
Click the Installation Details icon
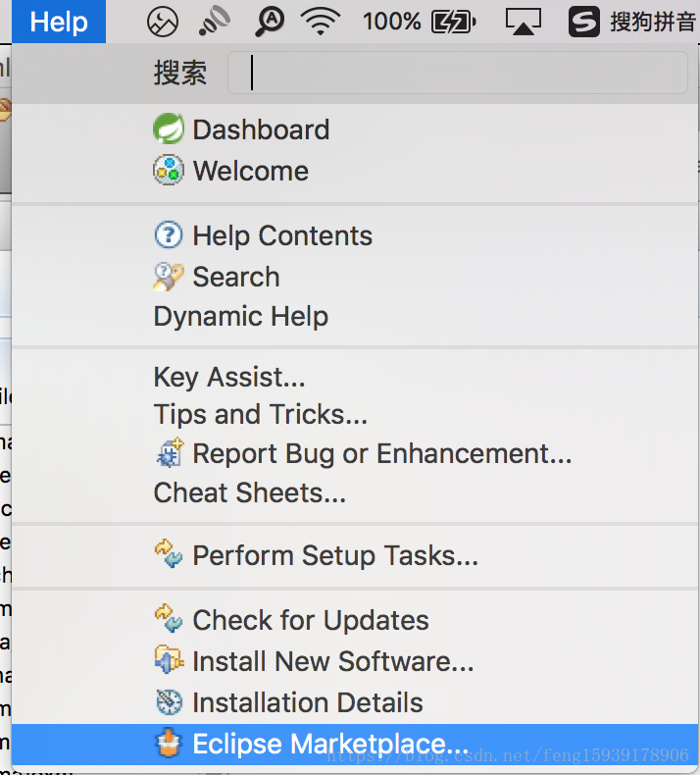tap(169, 701)
